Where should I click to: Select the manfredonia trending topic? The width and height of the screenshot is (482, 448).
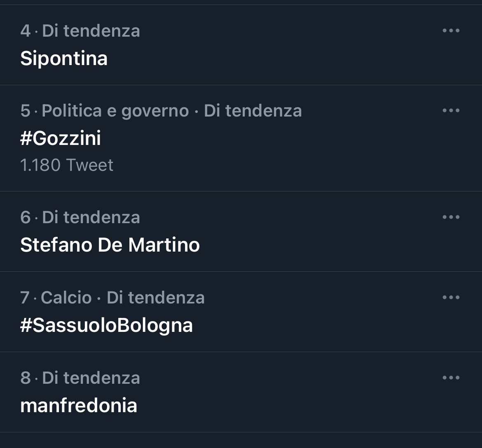pos(79,405)
